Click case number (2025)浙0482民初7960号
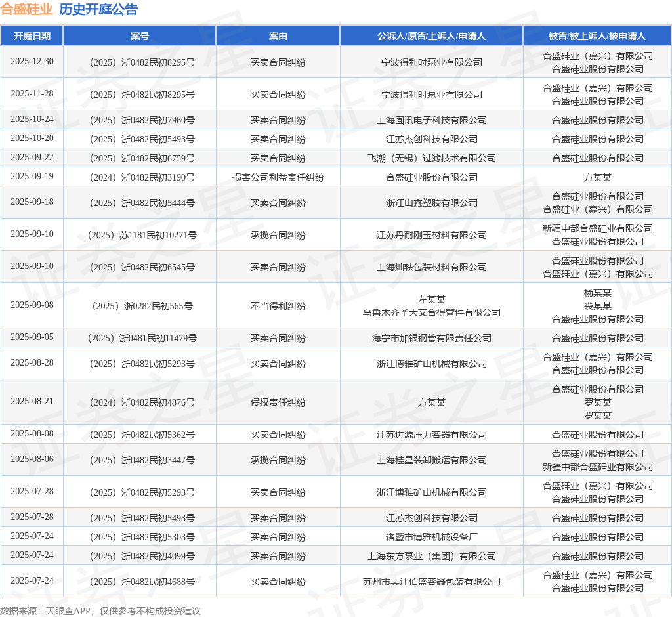Image resolution: width=672 pixels, height=617 pixels. click(142, 120)
